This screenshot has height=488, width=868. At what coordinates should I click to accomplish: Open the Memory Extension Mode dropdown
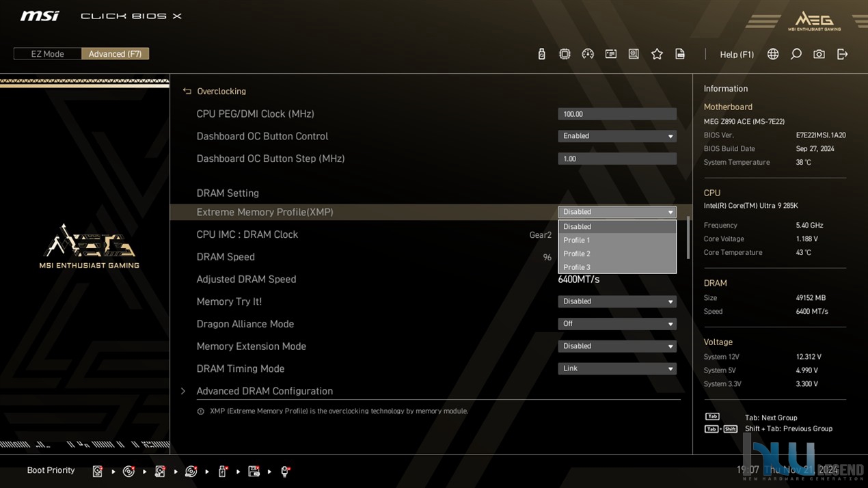tap(617, 347)
